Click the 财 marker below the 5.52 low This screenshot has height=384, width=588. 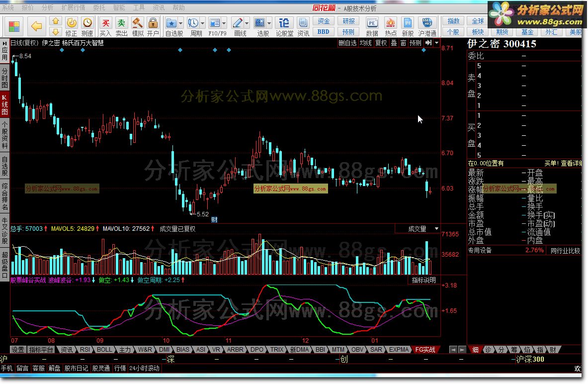(215, 219)
